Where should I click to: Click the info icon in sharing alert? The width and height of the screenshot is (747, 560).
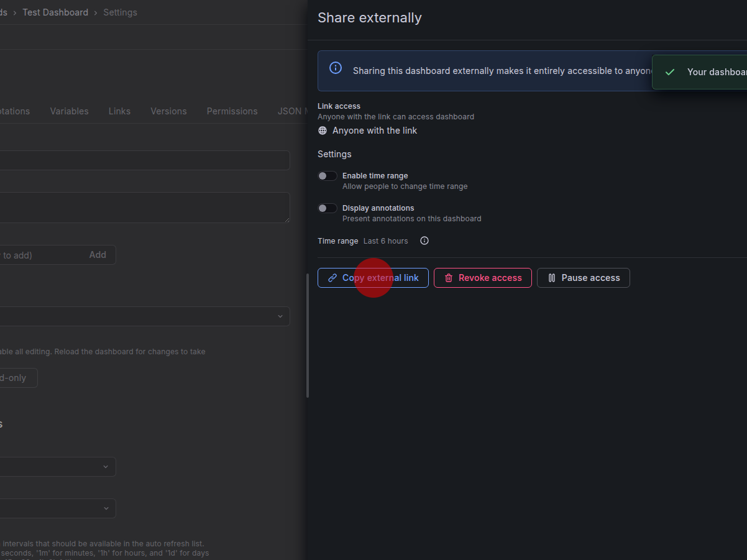pyautogui.click(x=336, y=68)
